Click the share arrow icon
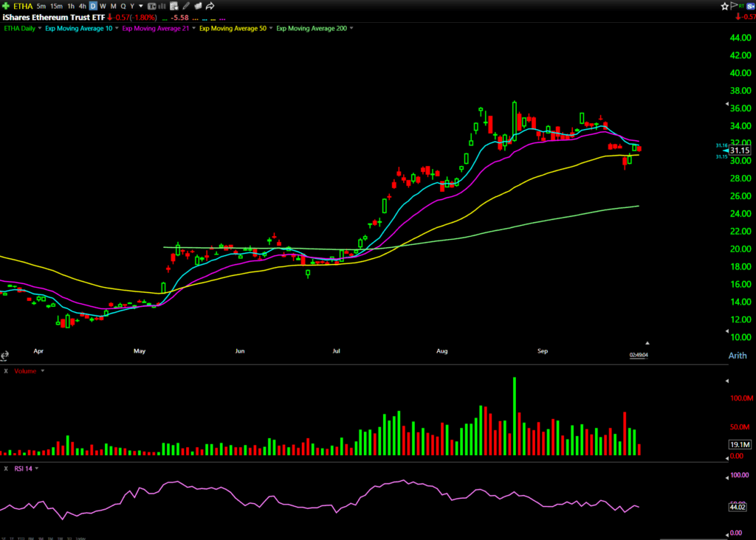This screenshot has height=540, width=756. [210, 6]
